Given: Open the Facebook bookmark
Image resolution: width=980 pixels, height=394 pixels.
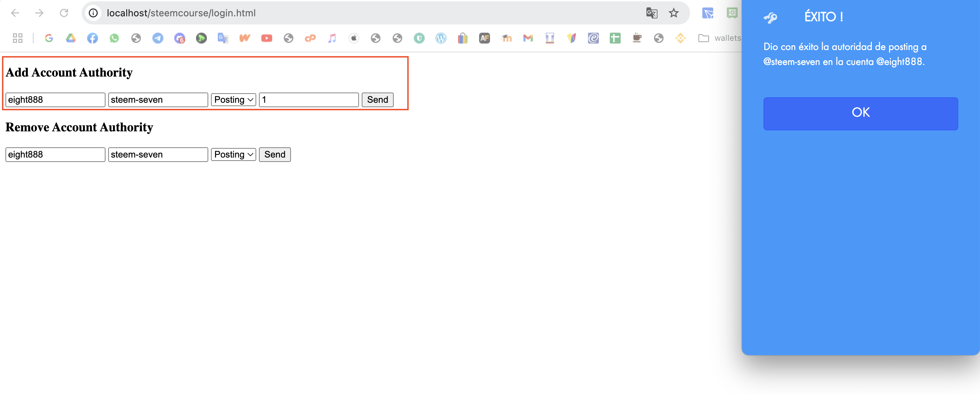Looking at the screenshot, I should 92,38.
